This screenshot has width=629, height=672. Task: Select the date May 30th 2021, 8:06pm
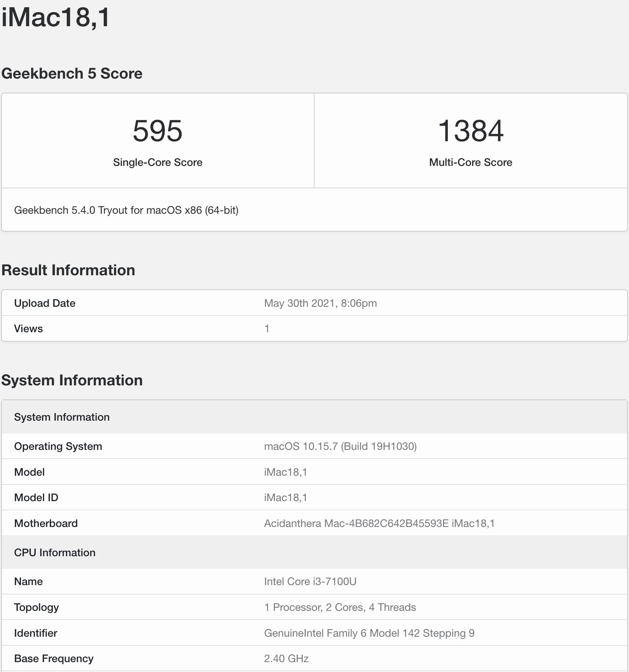[x=321, y=303]
